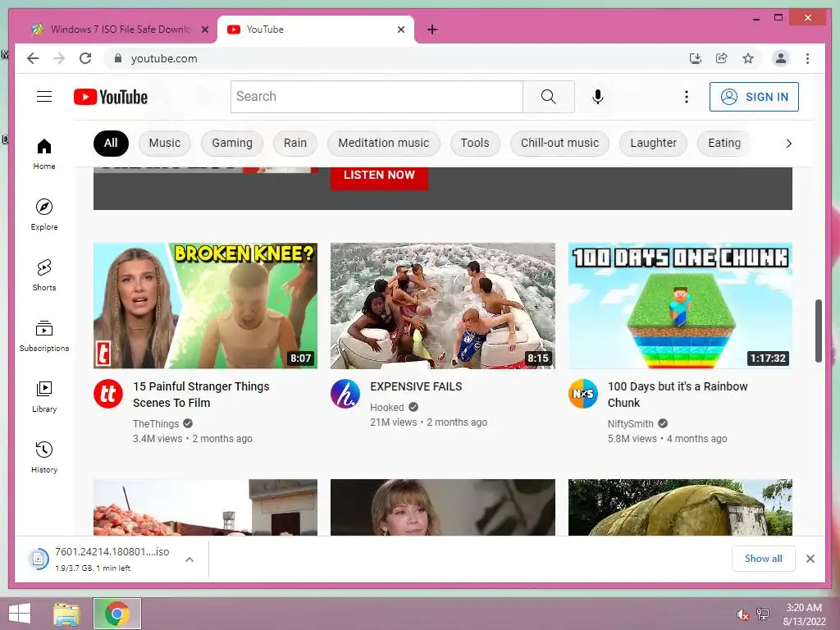Expand download options for iso file
The width and height of the screenshot is (840, 630).
coord(189,559)
